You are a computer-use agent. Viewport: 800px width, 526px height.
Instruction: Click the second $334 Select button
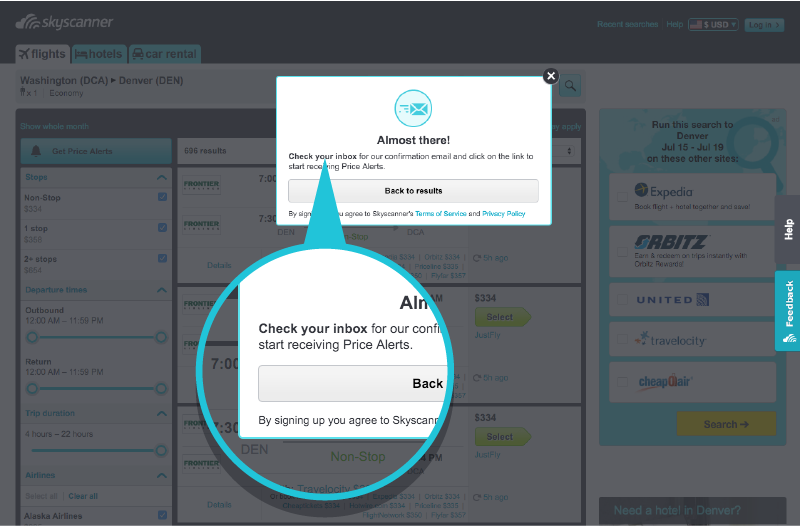[503, 437]
